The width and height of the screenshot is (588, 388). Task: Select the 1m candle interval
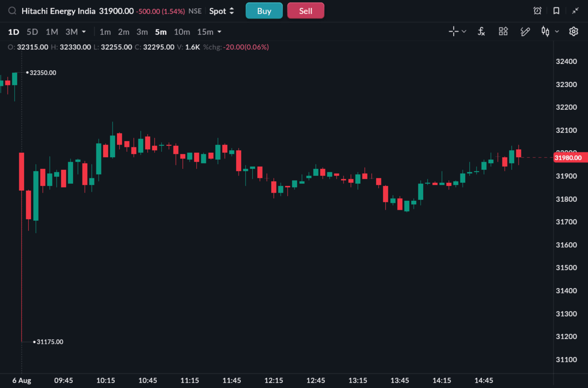click(105, 32)
